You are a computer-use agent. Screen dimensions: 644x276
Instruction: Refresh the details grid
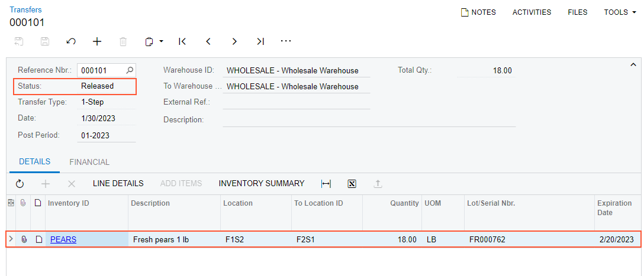click(20, 184)
